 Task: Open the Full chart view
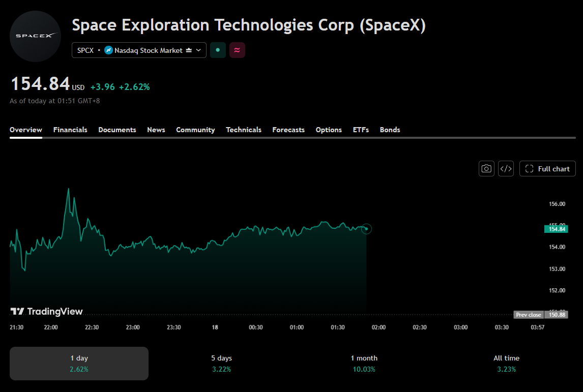[x=547, y=169]
